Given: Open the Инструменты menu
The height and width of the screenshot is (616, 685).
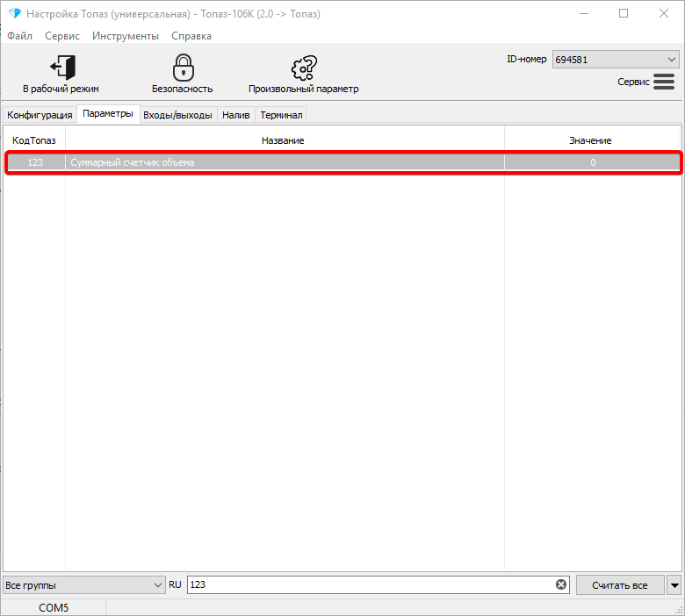Looking at the screenshot, I should [x=126, y=36].
